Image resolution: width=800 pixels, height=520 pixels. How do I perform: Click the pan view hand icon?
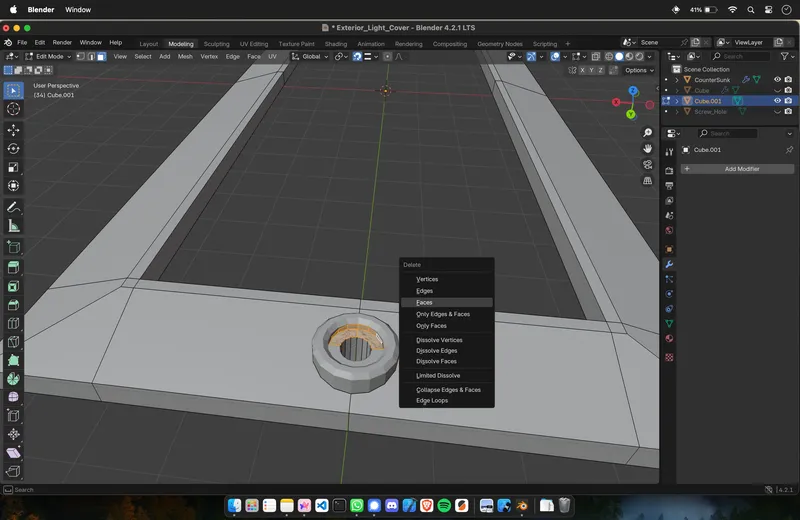(x=648, y=149)
